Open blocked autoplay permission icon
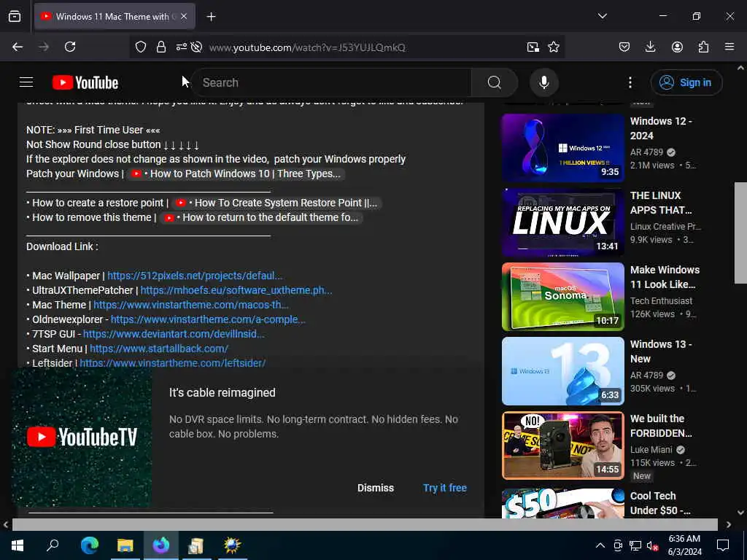This screenshot has width=747, height=560. (196, 47)
